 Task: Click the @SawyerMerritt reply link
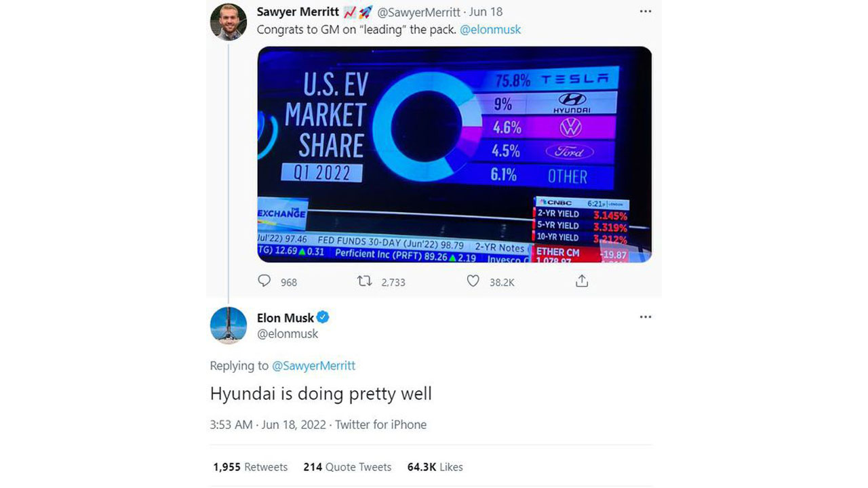click(x=313, y=365)
